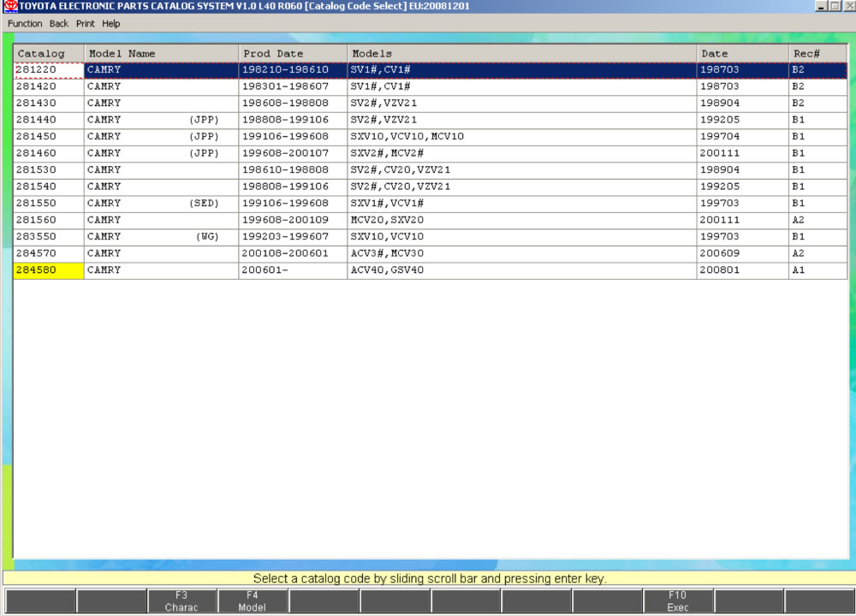
Task: Open the Function menu
Action: pos(25,23)
